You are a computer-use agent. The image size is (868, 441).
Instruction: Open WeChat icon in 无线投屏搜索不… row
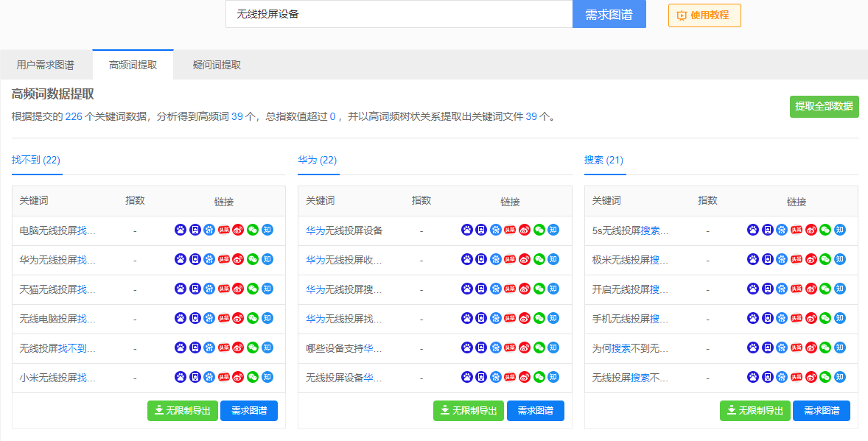(x=825, y=377)
